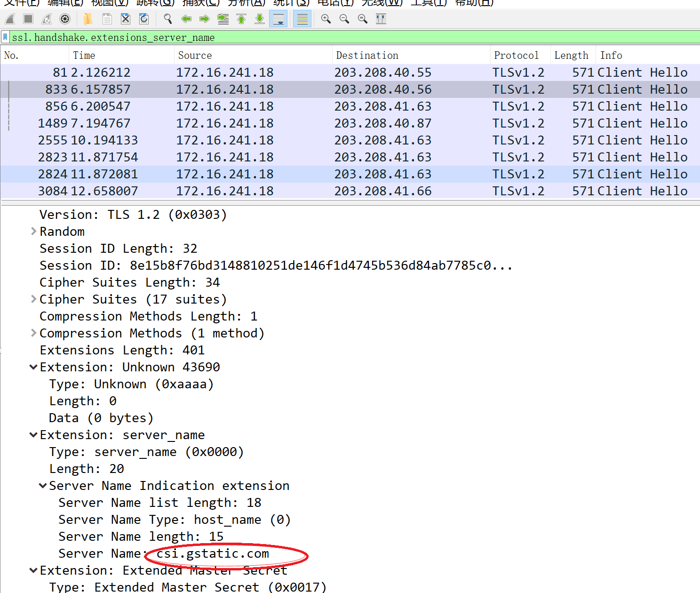This screenshot has width=700, height=593.
Task: Start a new capture with the shark fin icon
Action: coord(10,19)
